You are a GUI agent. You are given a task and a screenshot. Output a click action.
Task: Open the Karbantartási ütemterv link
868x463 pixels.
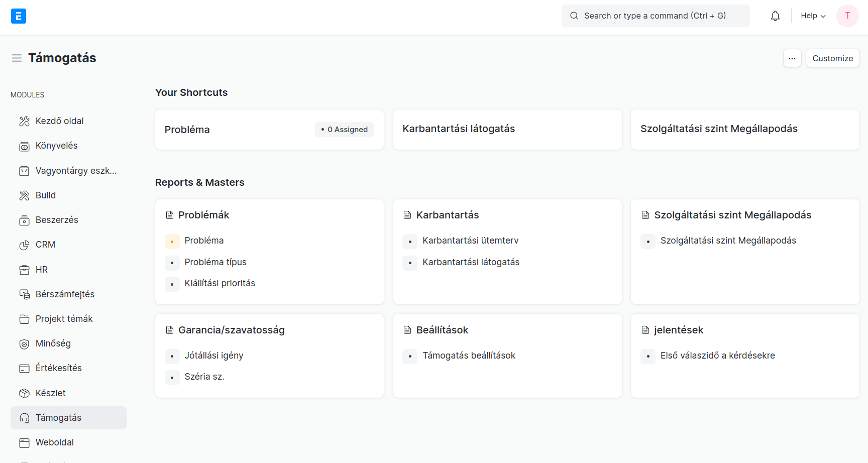(x=470, y=241)
